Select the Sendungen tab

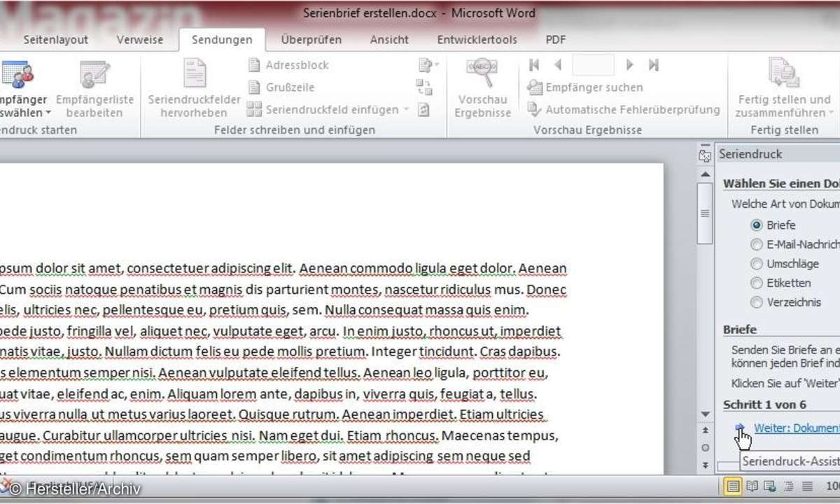pos(222,40)
